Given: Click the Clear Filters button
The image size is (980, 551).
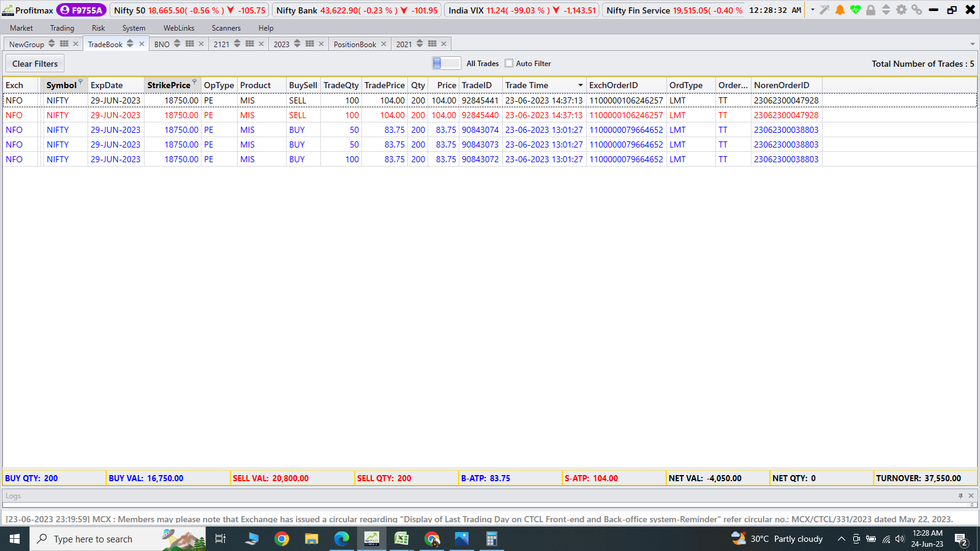Looking at the screenshot, I should [35, 64].
